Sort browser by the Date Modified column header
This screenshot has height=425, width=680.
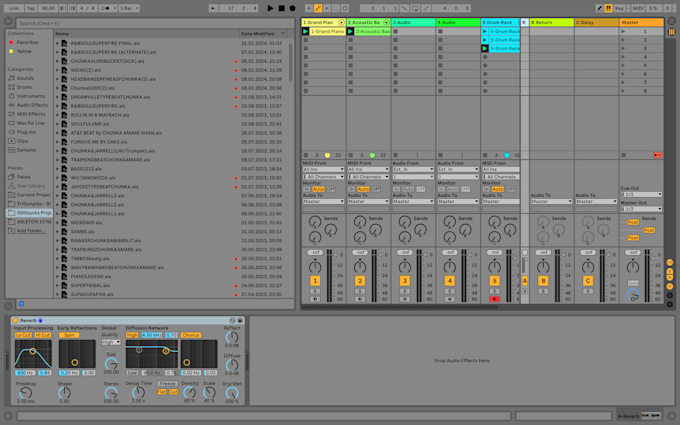[263, 33]
